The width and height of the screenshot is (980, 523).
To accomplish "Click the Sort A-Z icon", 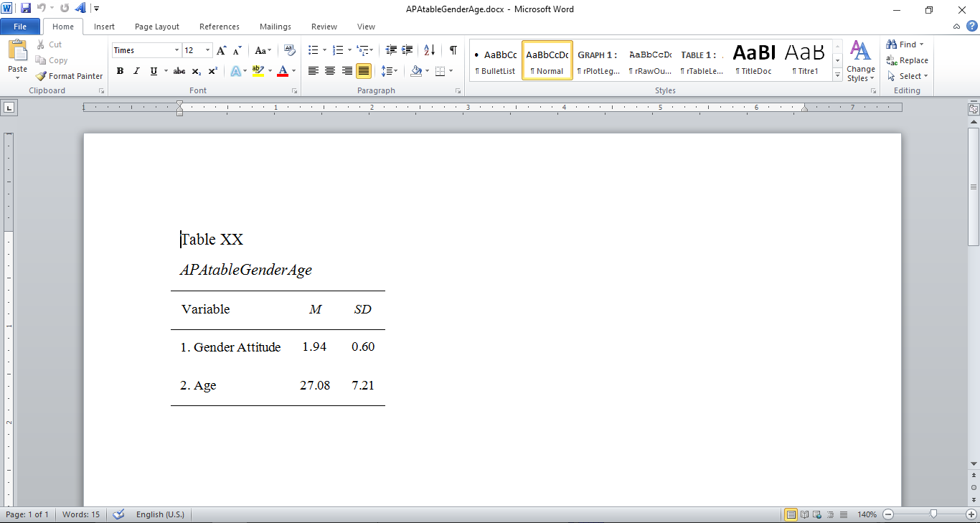I will click(x=429, y=50).
